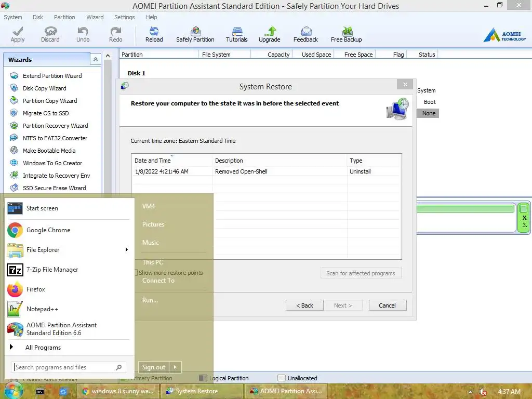The image size is (532, 399).
Task: Switch to System Restore taskbar button
Action: tap(201, 391)
